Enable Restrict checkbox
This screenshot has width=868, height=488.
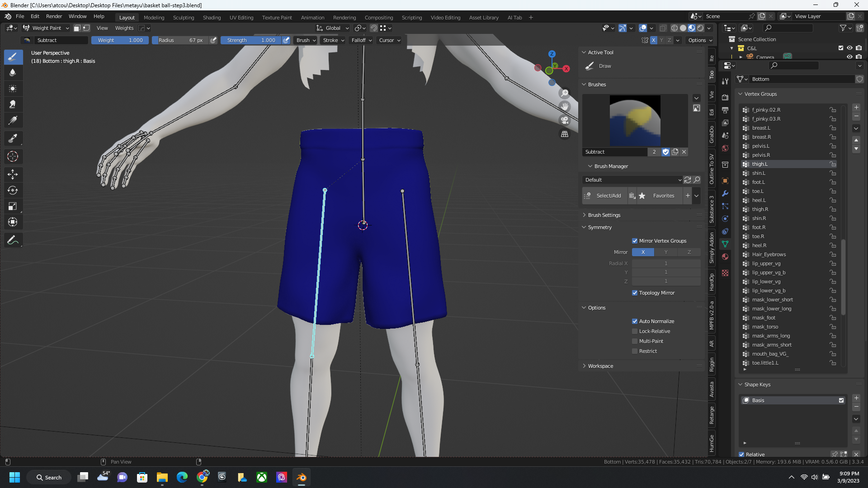click(635, 351)
